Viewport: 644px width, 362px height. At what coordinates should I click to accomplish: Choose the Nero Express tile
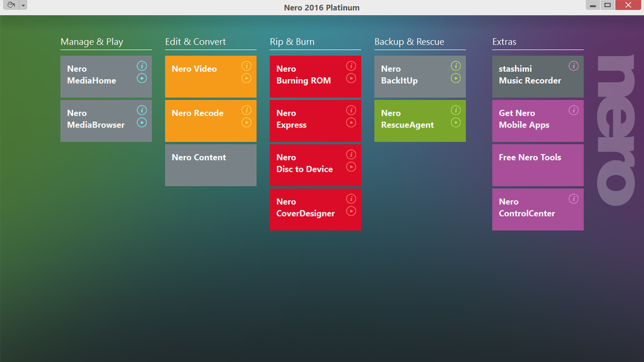click(316, 121)
